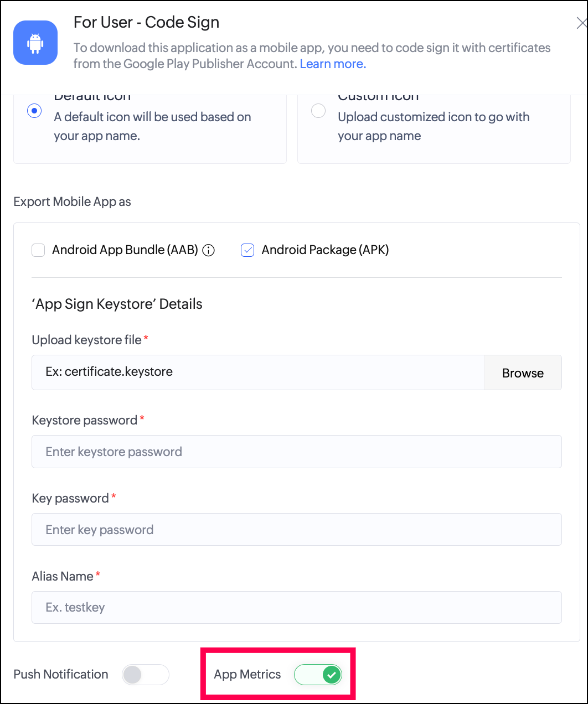Image resolution: width=588 pixels, height=704 pixels.
Task: Select the Custom Icon radio button
Action: click(x=318, y=111)
